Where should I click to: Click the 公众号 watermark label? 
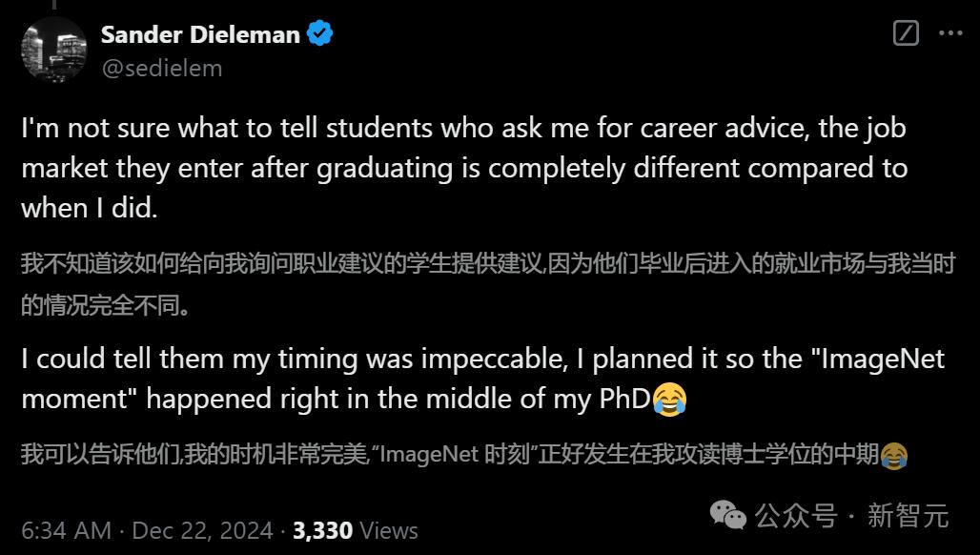(x=796, y=517)
